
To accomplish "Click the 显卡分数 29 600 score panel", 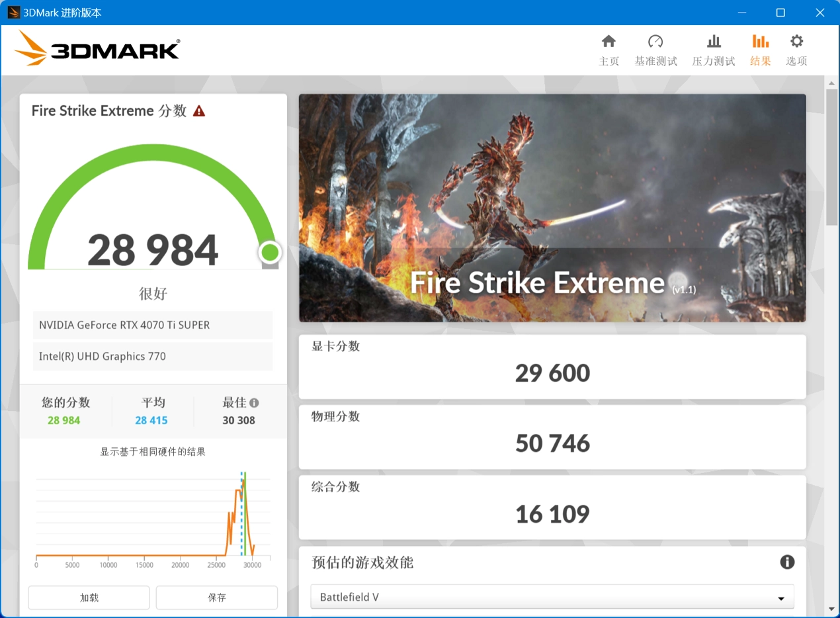I will (552, 367).
